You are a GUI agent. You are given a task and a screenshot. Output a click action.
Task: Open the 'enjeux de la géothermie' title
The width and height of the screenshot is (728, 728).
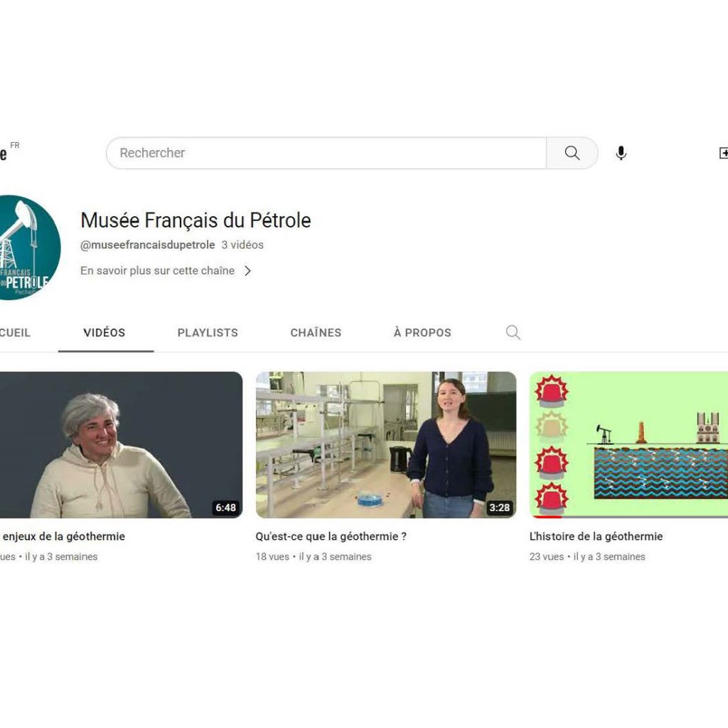[x=63, y=536]
